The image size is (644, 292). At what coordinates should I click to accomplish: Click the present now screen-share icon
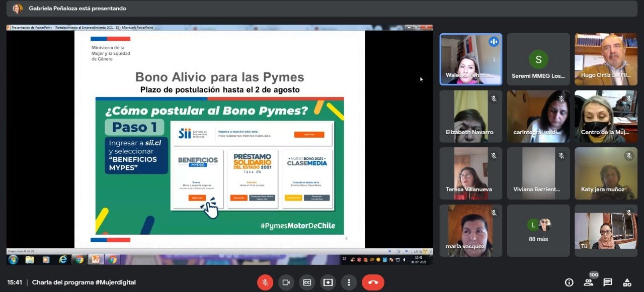click(x=328, y=282)
